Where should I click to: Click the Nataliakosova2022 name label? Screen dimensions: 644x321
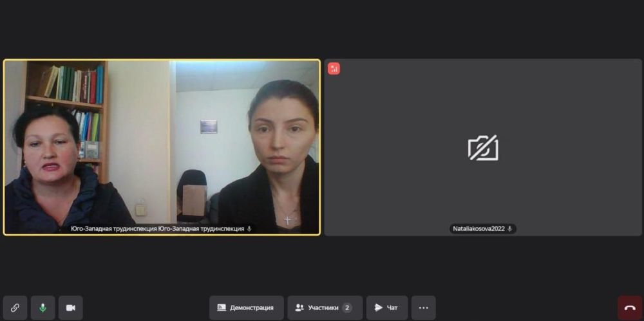coord(478,228)
